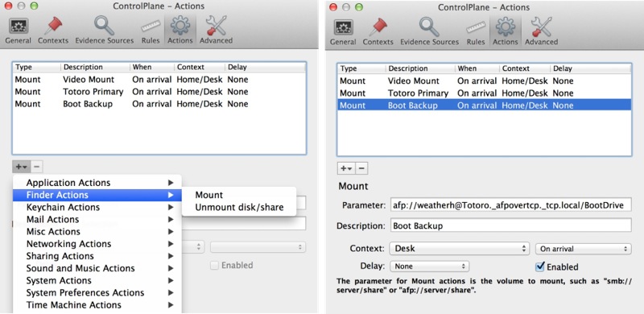The height and width of the screenshot is (314, 644).
Task: Open Rules ruler icon in right window
Action: 476,31
